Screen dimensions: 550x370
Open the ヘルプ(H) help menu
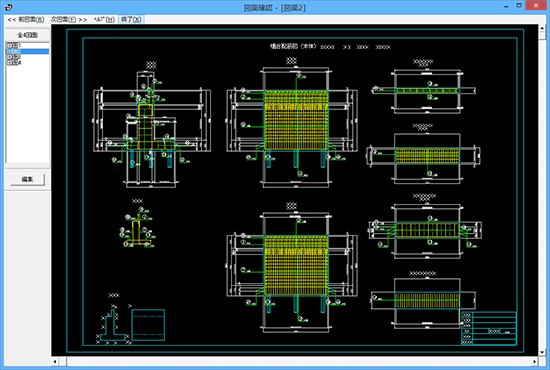click(x=104, y=19)
